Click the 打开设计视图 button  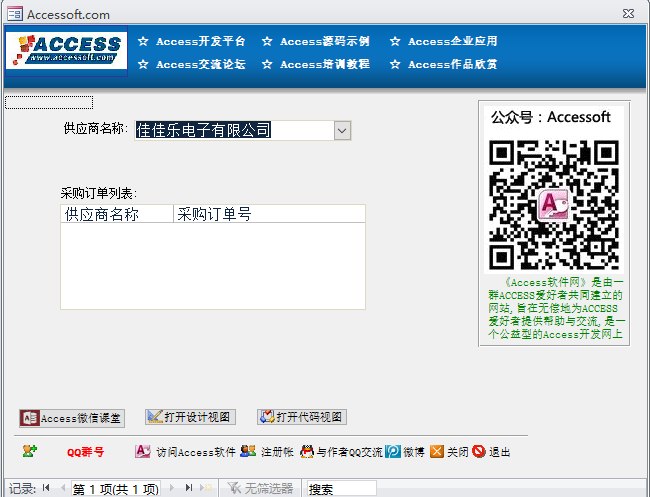(x=190, y=417)
